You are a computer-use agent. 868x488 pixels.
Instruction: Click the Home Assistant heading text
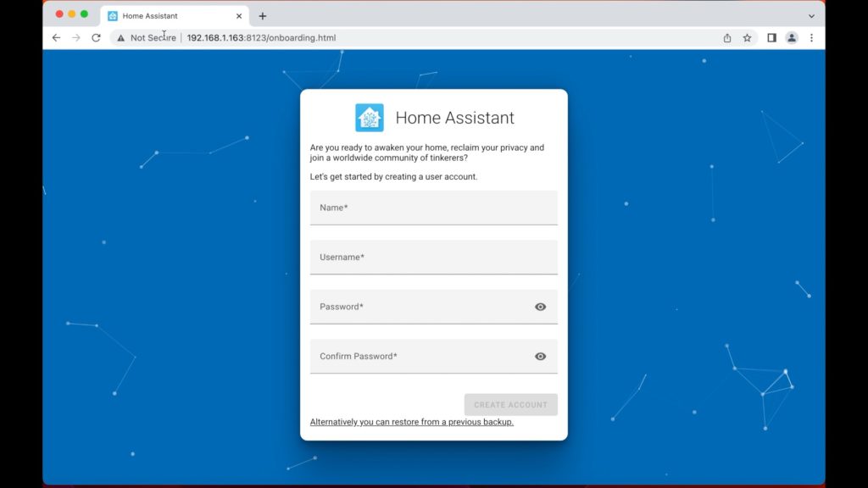click(454, 117)
